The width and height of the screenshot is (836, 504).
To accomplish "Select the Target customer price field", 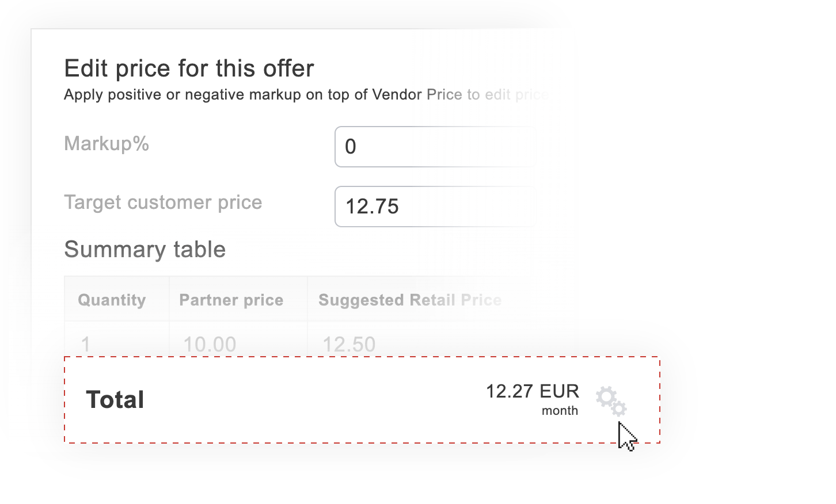I will point(435,207).
